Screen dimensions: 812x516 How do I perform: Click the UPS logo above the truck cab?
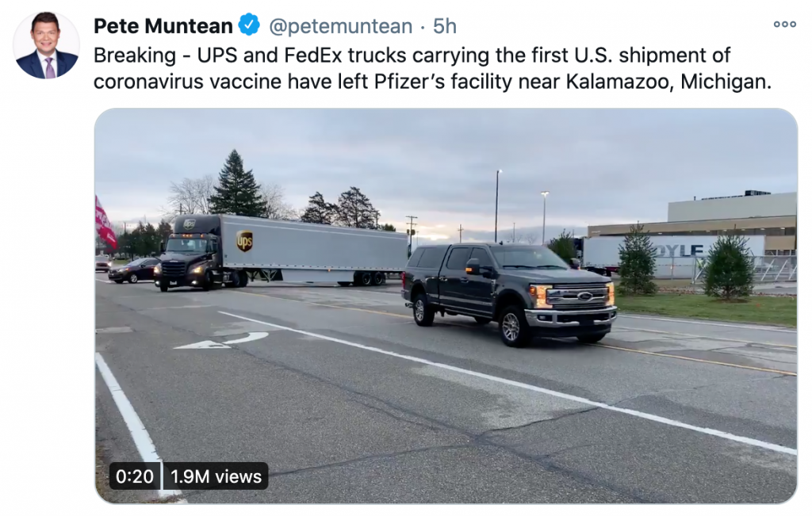(x=190, y=224)
